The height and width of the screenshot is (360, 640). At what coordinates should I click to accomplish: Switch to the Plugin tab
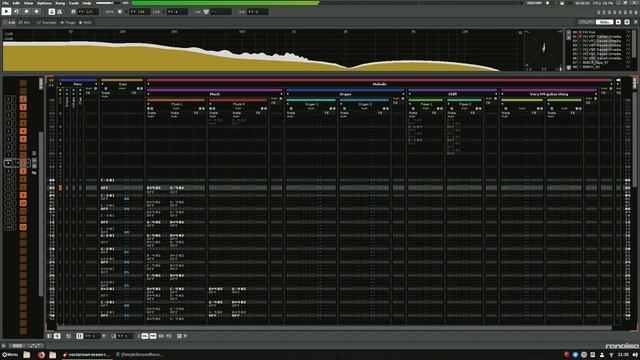pyautogui.click(x=68, y=22)
